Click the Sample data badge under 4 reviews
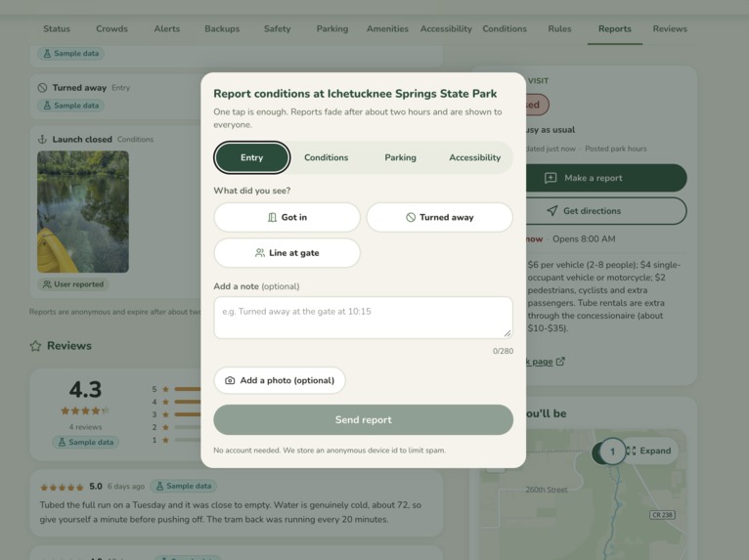The width and height of the screenshot is (749, 560). (85, 442)
